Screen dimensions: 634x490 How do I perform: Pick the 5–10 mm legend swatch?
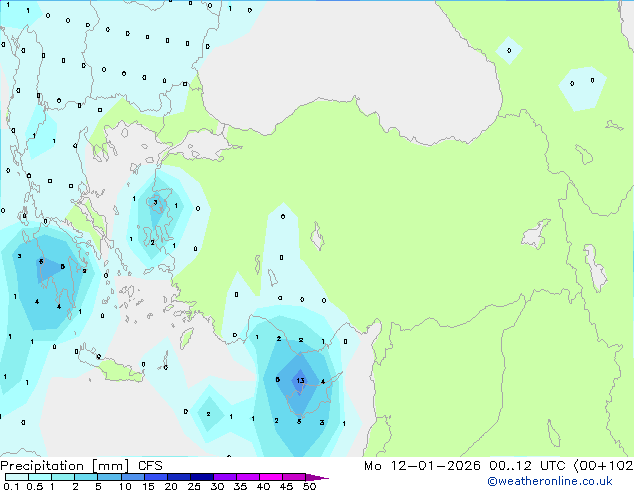point(110,477)
